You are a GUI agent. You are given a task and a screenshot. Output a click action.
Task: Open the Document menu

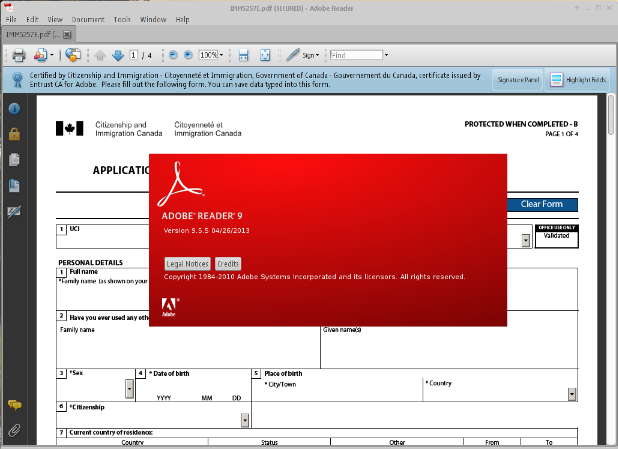click(x=88, y=19)
